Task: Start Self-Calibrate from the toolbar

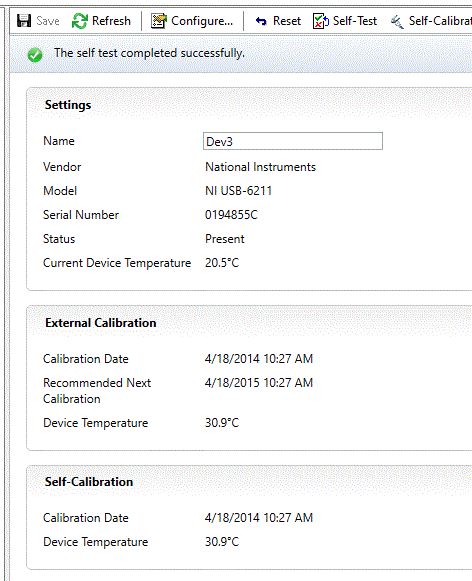Action: [440, 21]
